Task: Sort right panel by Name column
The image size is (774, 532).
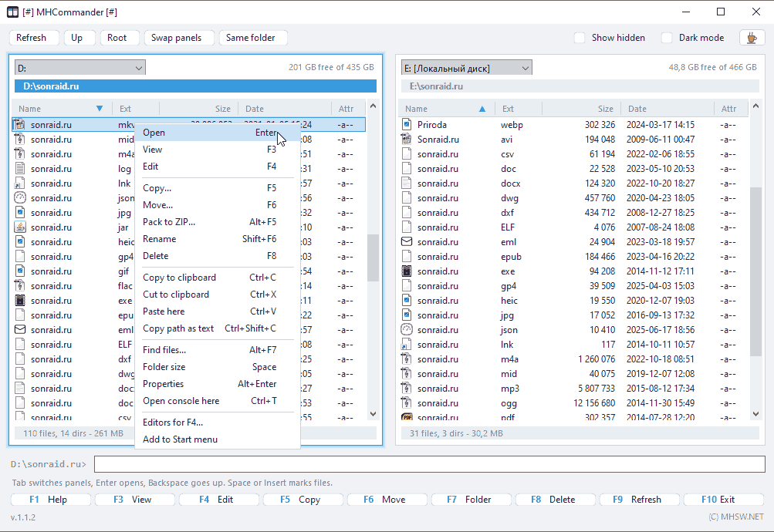Action: pos(447,109)
